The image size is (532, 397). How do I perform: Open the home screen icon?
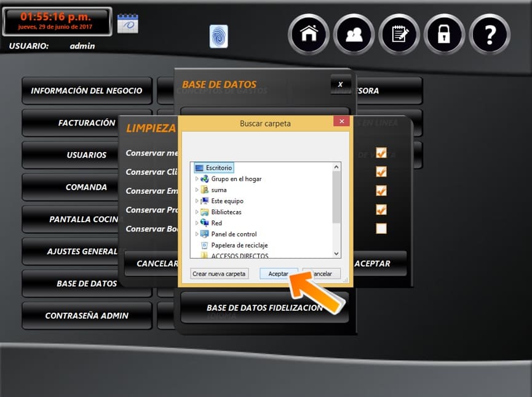[x=308, y=34]
